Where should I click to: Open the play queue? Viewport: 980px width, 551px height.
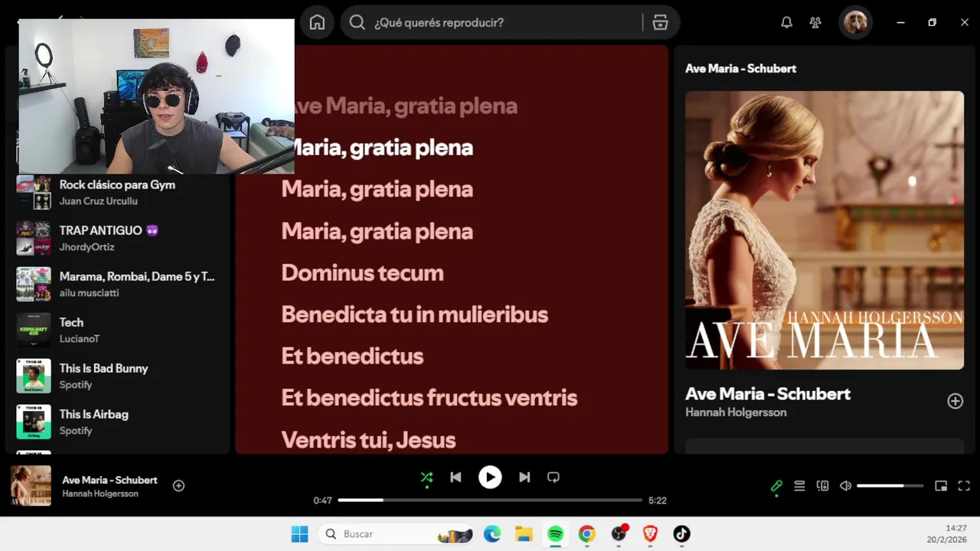[x=799, y=486]
